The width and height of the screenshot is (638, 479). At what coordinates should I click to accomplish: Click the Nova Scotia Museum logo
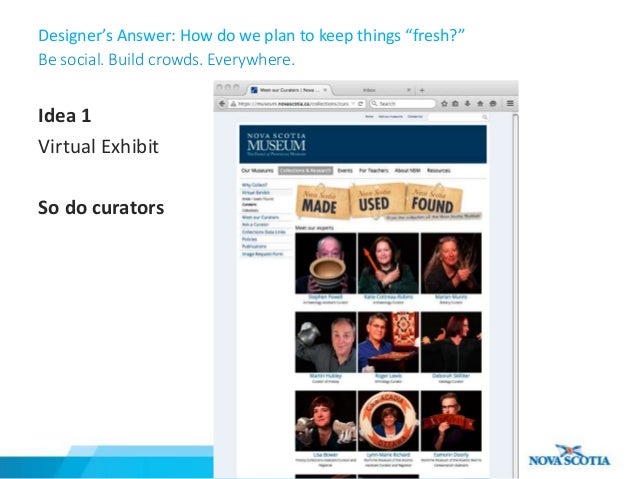[x=277, y=144]
